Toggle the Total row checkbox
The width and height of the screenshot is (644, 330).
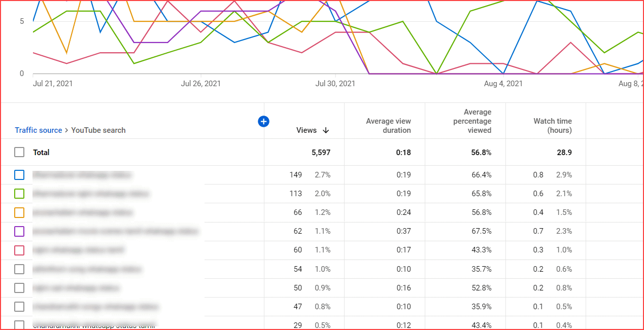point(19,152)
